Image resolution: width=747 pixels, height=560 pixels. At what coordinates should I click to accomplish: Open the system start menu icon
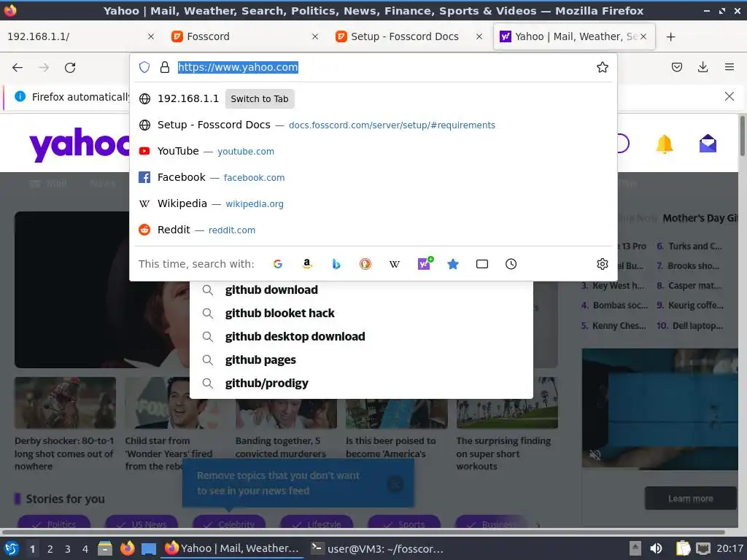(x=12, y=548)
